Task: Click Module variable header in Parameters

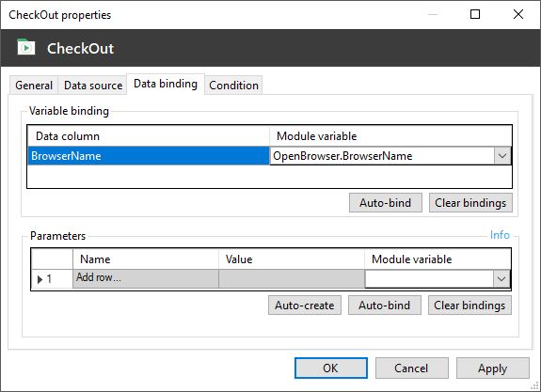Action: [x=438, y=259]
